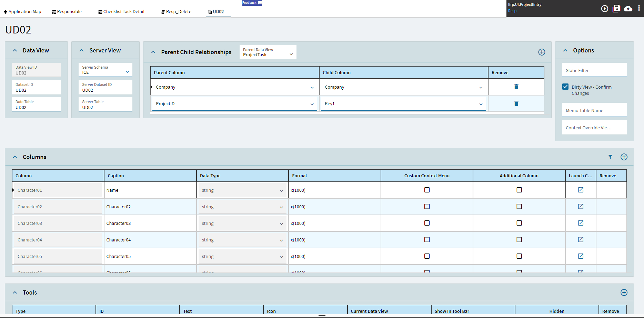Enable Additional Column for Character03

519,223
